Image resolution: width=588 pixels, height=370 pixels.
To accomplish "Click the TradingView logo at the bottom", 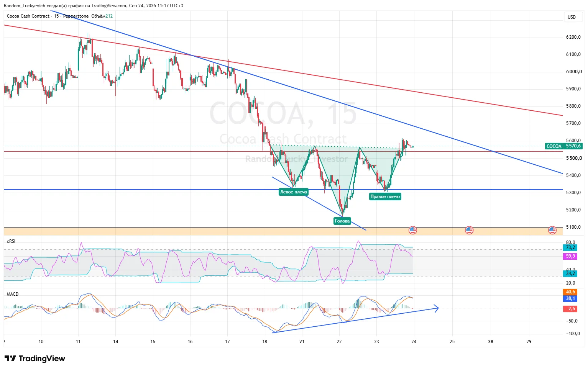I will coord(35,359).
